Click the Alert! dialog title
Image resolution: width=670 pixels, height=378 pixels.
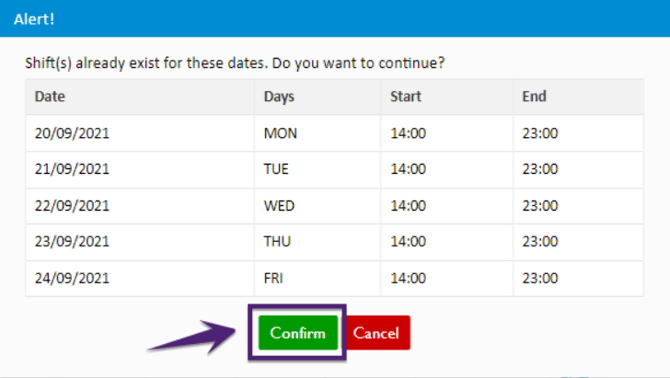pos(34,19)
